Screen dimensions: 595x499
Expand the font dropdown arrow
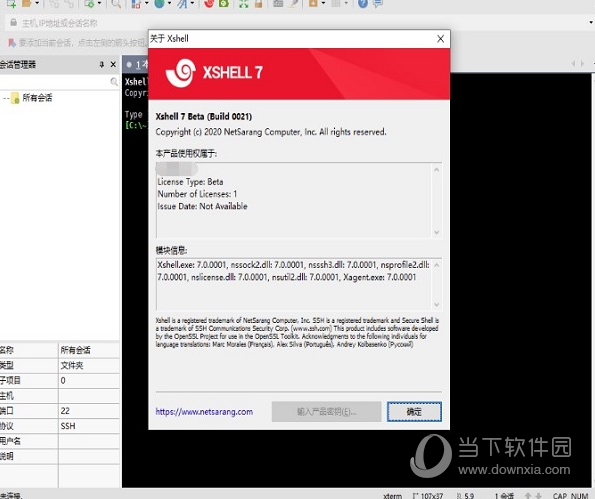[x=192, y=4]
